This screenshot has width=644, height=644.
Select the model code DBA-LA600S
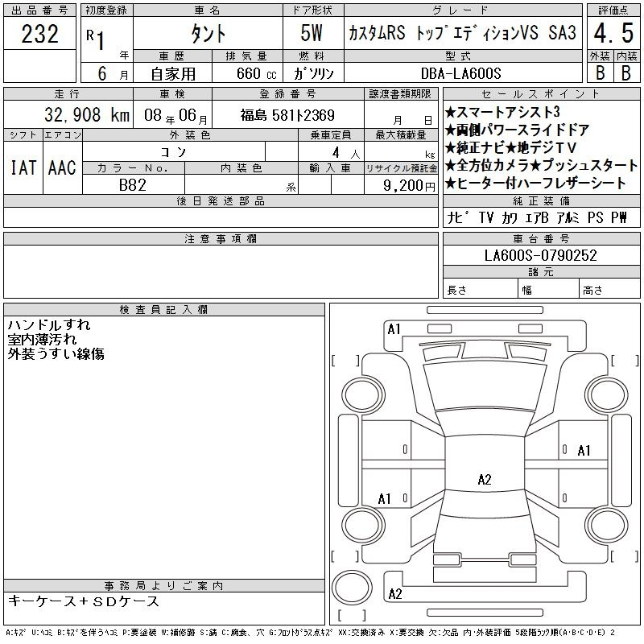[460, 73]
